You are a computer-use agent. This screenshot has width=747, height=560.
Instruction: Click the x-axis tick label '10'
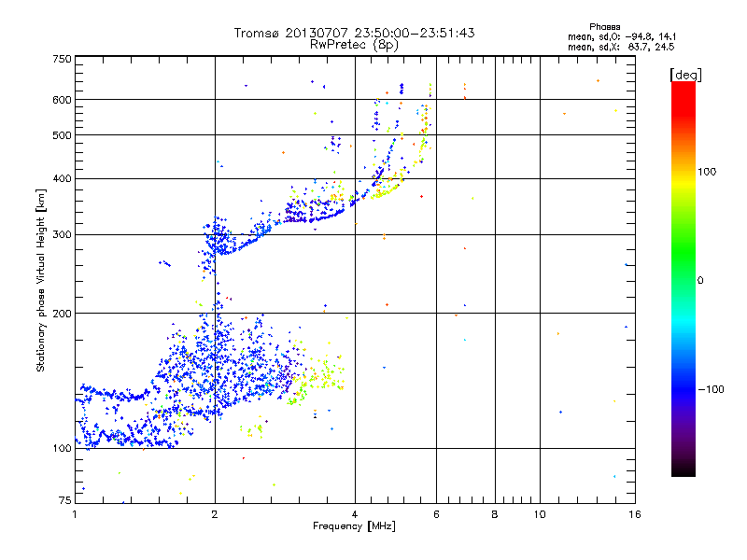(x=540, y=514)
